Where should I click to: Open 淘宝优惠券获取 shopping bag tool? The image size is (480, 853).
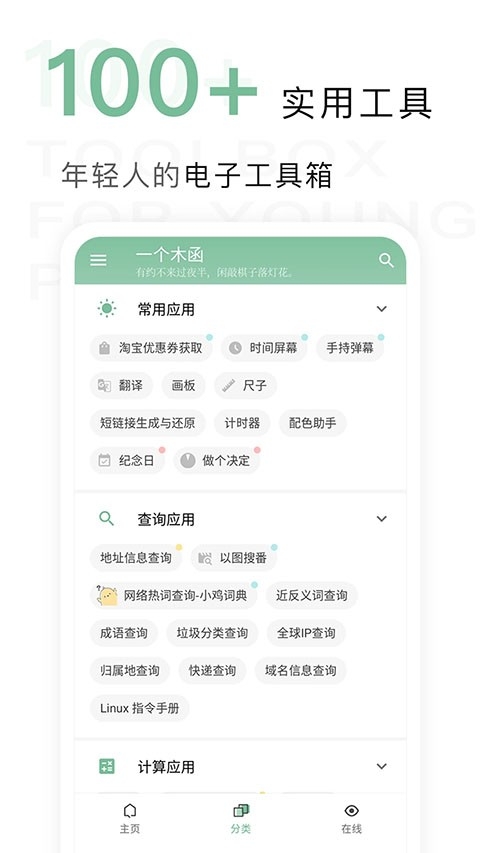click(x=151, y=348)
